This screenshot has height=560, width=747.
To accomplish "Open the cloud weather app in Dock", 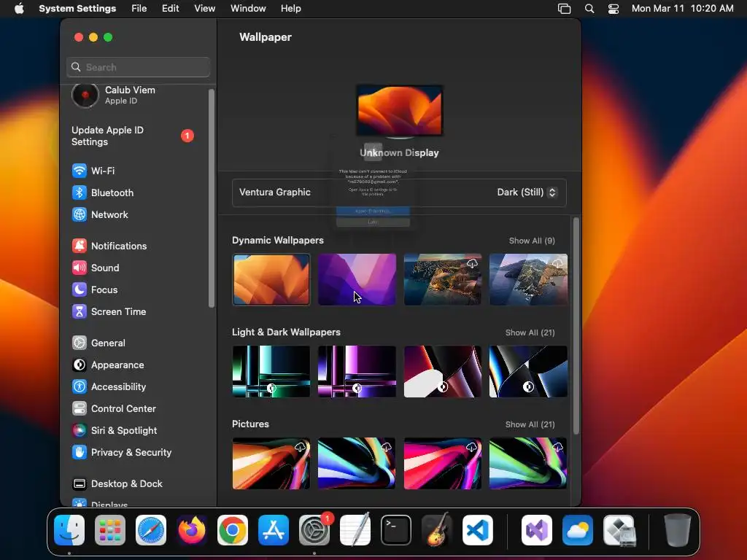I will pos(578,530).
